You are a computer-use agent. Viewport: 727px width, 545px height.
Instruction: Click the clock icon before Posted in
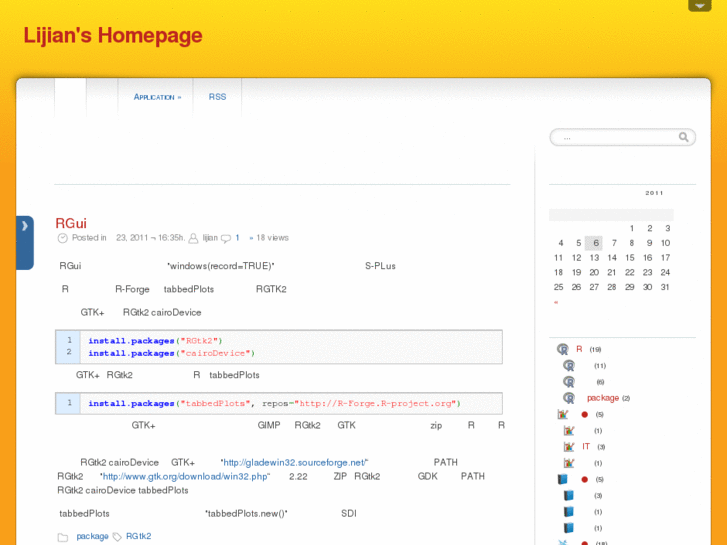coord(63,238)
